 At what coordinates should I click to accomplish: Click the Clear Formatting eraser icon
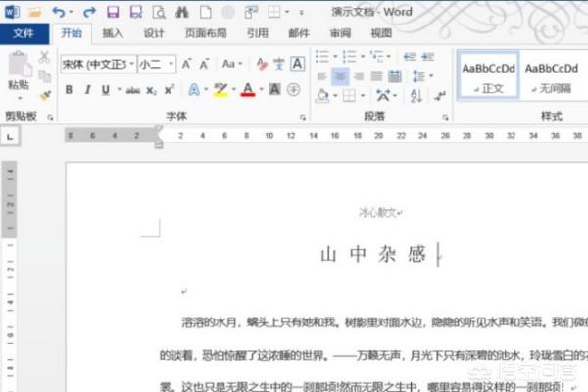point(261,64)
